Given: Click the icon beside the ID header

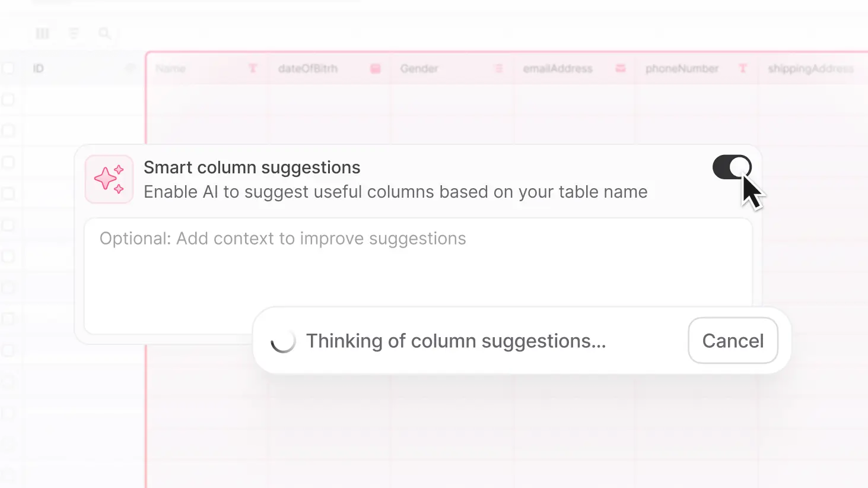Looking at the screenshot, I should [131, 68].
